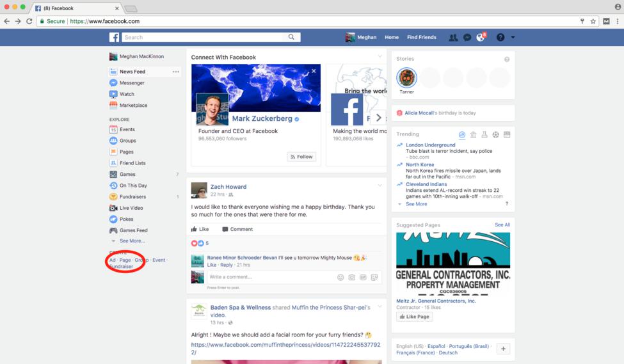Open Alicia Mccall's birthday link

point(419,113)
